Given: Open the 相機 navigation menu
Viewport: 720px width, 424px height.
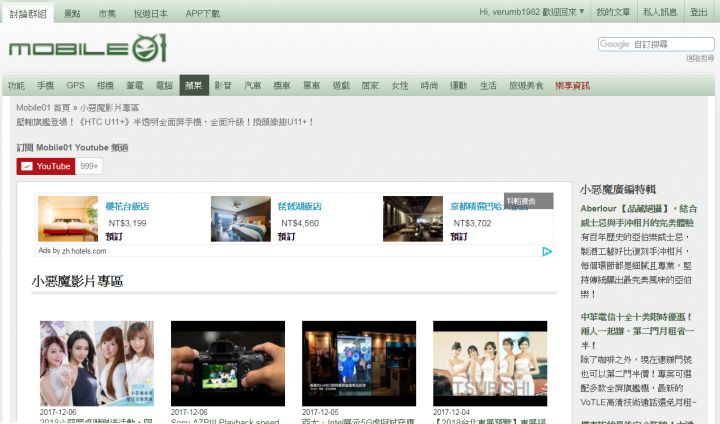Looking at the screenshot, I should (x=105, y=85).
